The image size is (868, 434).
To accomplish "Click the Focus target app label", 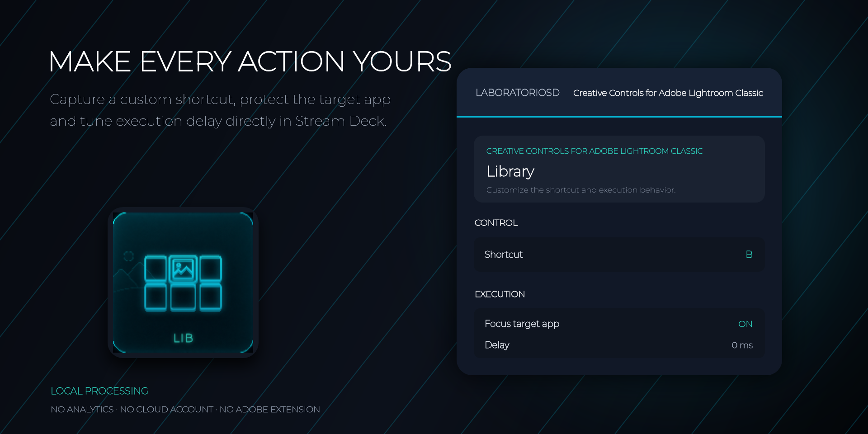I will coord(522,324).
